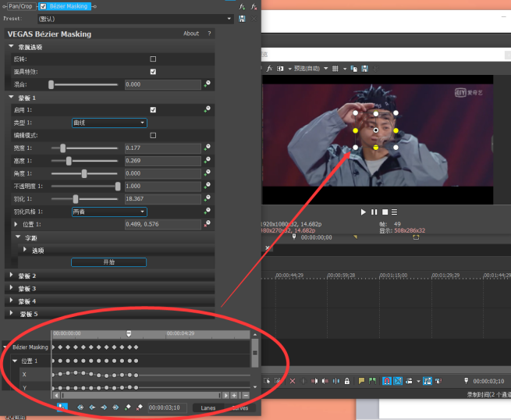This screenshot has height=420, width=511.
Task: Uncheck the 启用 1 checkbox
Action: (153, 110)
